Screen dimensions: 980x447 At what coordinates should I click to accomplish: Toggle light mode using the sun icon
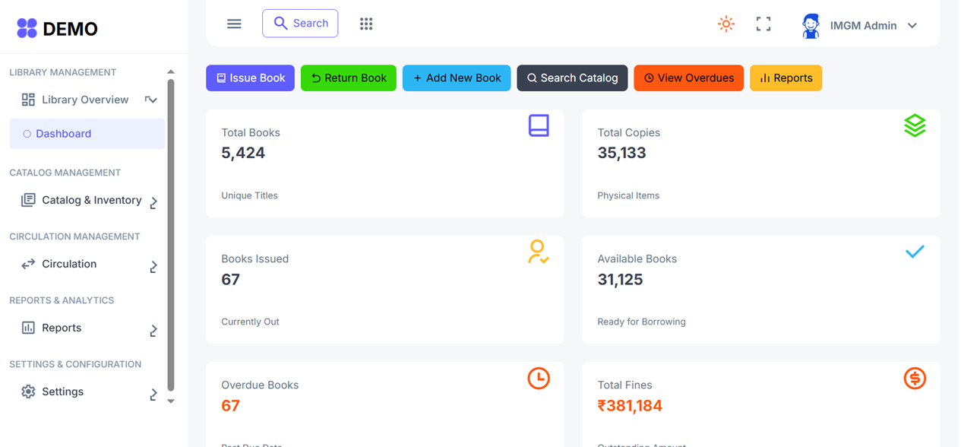click(x=726, y=24)
